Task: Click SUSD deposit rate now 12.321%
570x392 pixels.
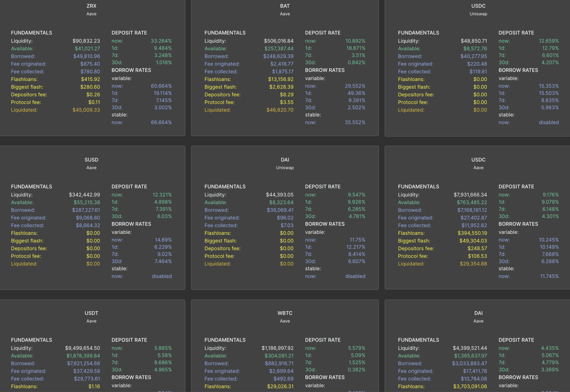Action: [162, 195]
